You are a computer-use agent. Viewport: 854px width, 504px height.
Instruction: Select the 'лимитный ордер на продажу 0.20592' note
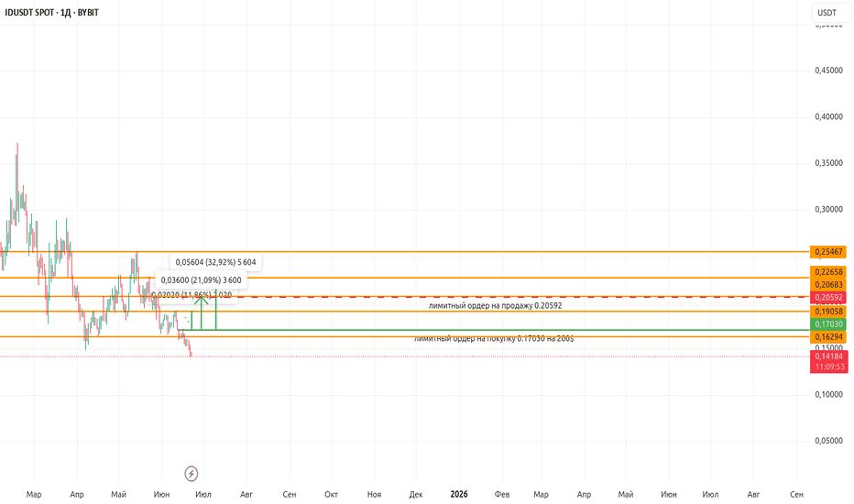point(495,306)
